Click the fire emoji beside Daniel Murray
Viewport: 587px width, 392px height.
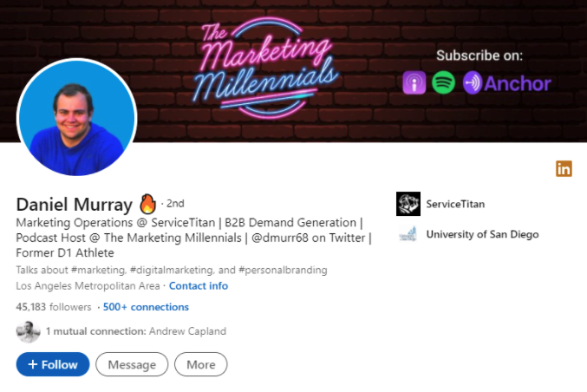point(147,204)
